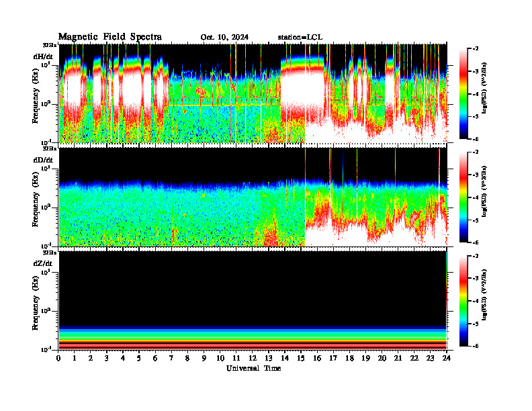Click inside the dD/dt spectrogram plot

coord(253,197)
